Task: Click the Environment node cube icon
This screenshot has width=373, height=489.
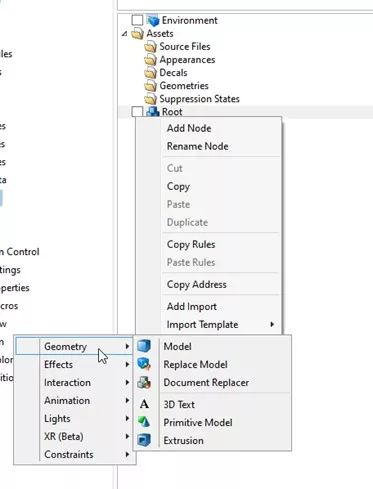Action: click(153, 20)
